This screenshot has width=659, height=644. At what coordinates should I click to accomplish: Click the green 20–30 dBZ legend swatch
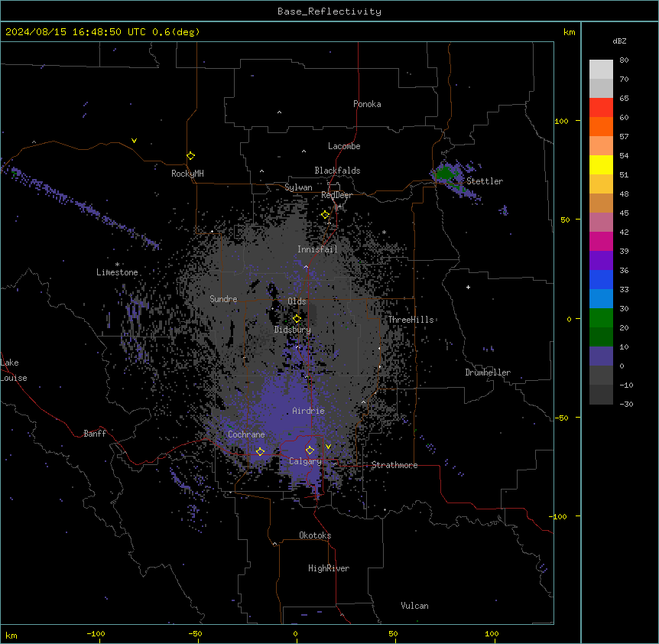pos(601,318)
